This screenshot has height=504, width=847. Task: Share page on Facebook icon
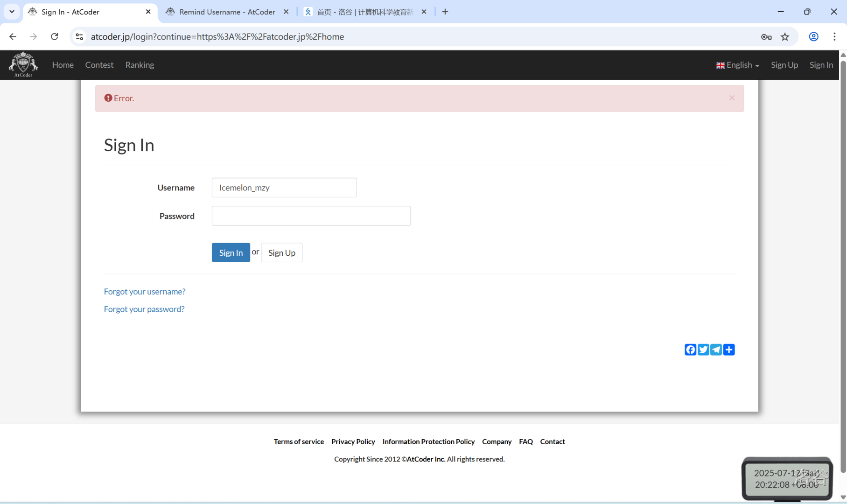point(690,350)
